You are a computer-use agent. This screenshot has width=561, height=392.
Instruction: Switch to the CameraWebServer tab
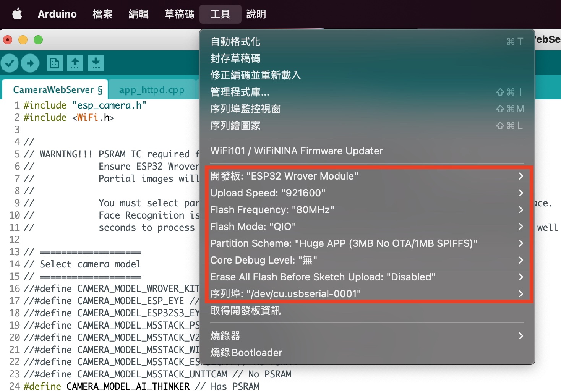click(55, 90)
